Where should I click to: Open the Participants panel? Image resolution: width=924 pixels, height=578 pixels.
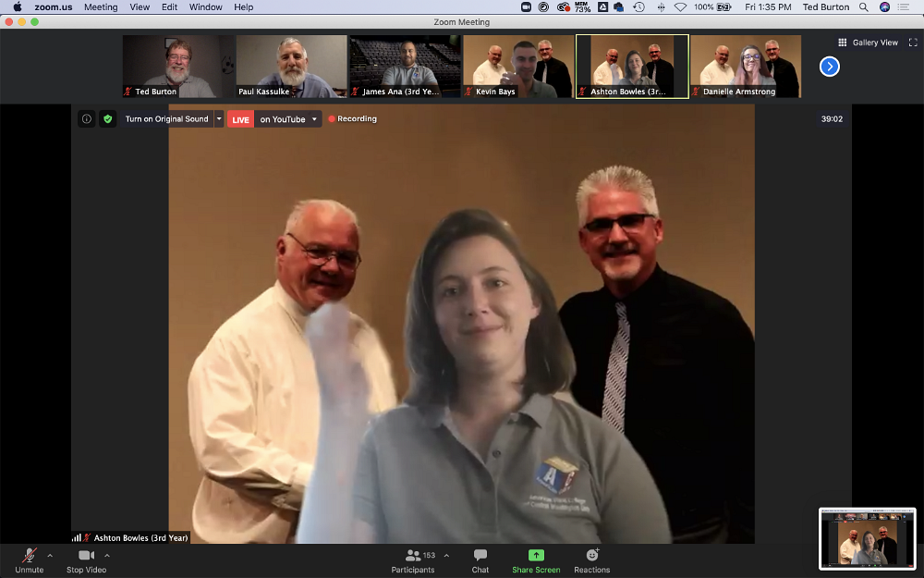[x=413, y=560]
